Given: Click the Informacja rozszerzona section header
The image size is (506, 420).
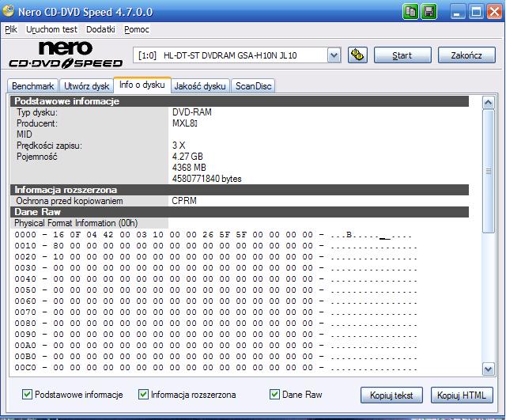Looking at the screenshot, I should pyautogui.click(x=240, y=190).
